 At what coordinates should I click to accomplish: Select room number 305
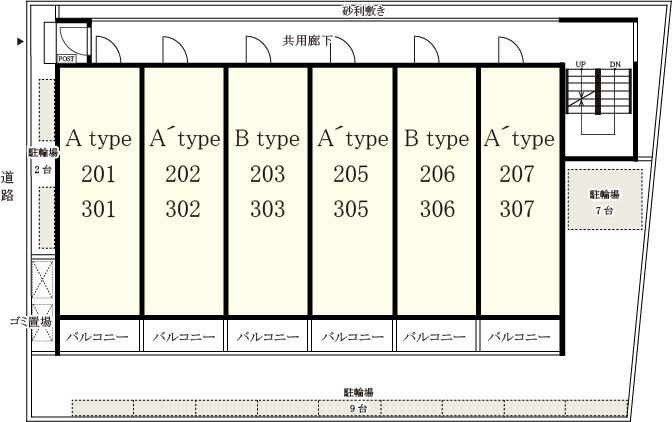[x=351, y=209]
